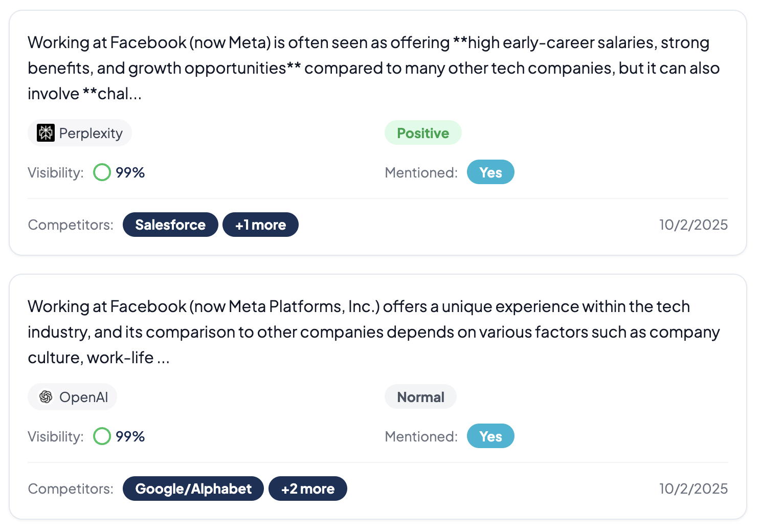Image resolution: width=761 pixels, height=532 pixels.
Task: Click the visibility circle indicator on OpenAI card
Action: (102, 436)
